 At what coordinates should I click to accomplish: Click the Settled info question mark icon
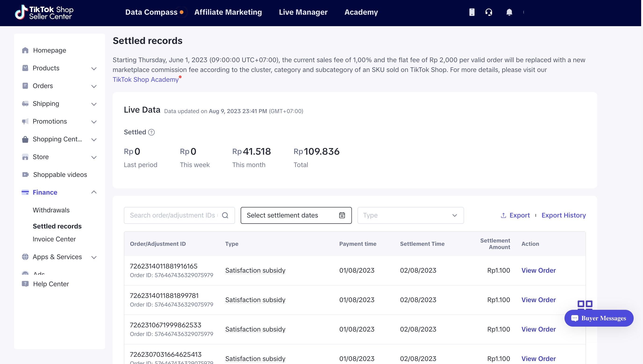tap(151, 132)
